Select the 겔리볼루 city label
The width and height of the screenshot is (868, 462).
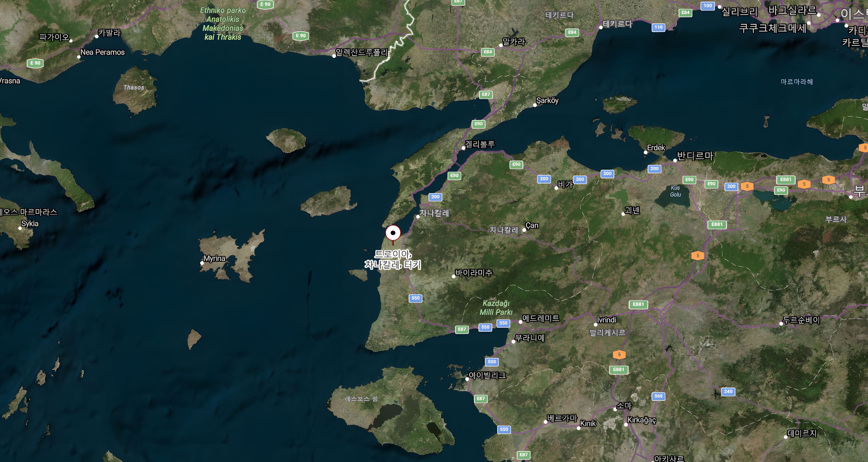pyautogui.click(x=480, y=144)
